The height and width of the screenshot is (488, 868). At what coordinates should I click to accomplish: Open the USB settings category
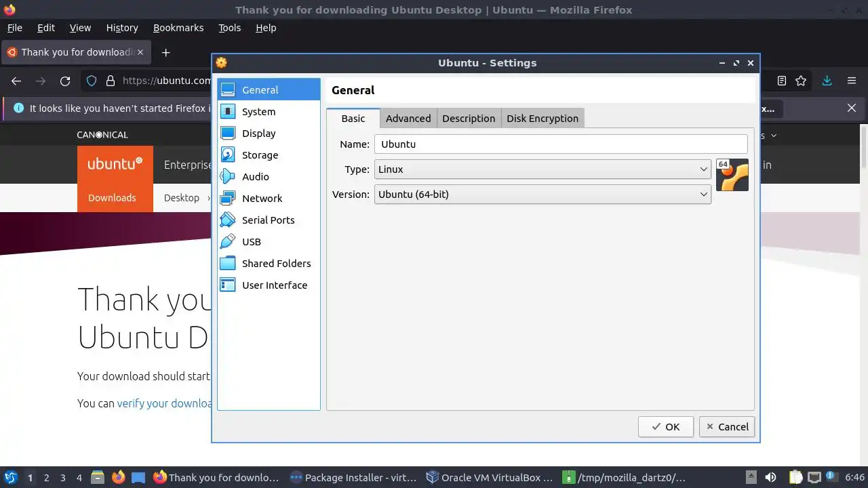pyautogui.click(x=269, y=241)
